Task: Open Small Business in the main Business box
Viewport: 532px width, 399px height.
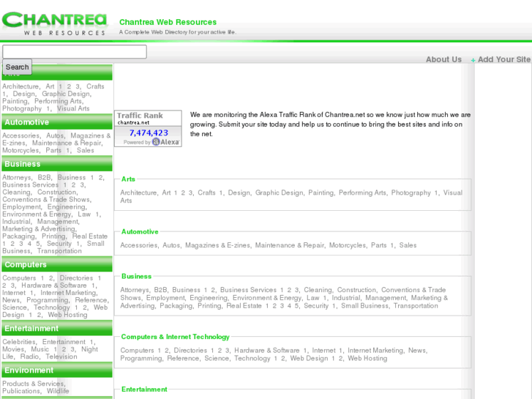Action: pos(364,305)
